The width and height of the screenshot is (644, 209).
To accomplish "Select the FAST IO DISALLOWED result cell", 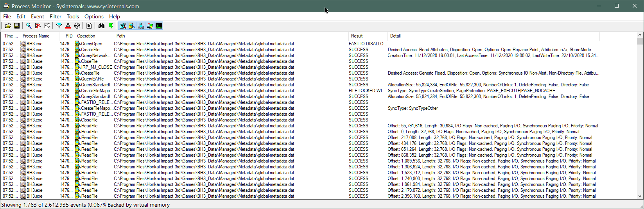I will (x=368, y=44).
